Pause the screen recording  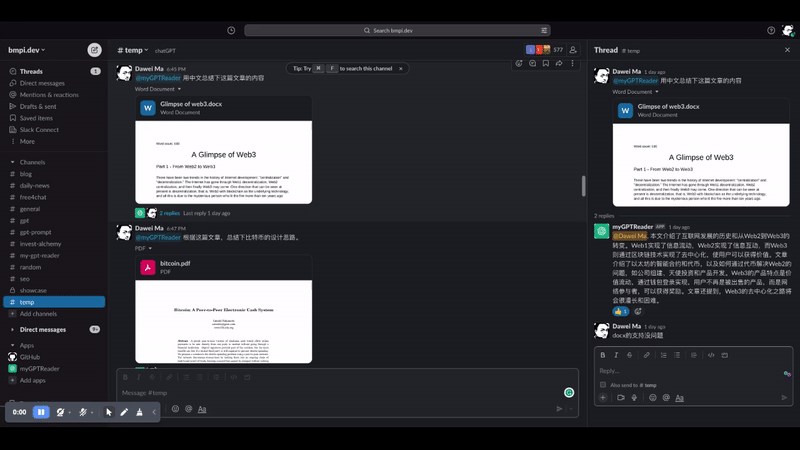pyautogui.click(x=41, y=412)
